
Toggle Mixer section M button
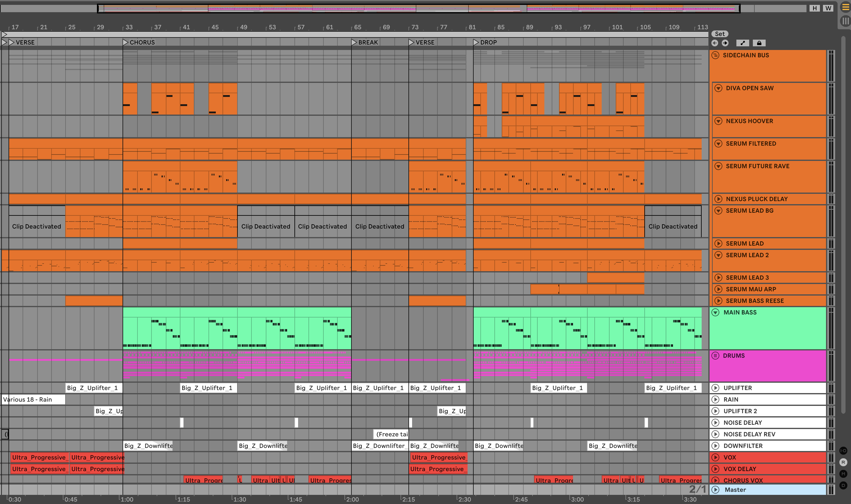point(843,474)
